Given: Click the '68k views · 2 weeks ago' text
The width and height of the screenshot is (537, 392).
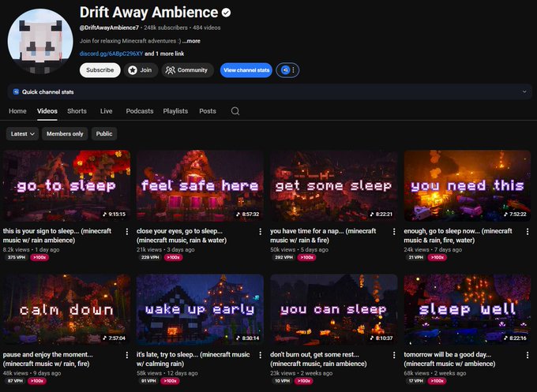Looking at the screenshot, I should tap(434, 373).
